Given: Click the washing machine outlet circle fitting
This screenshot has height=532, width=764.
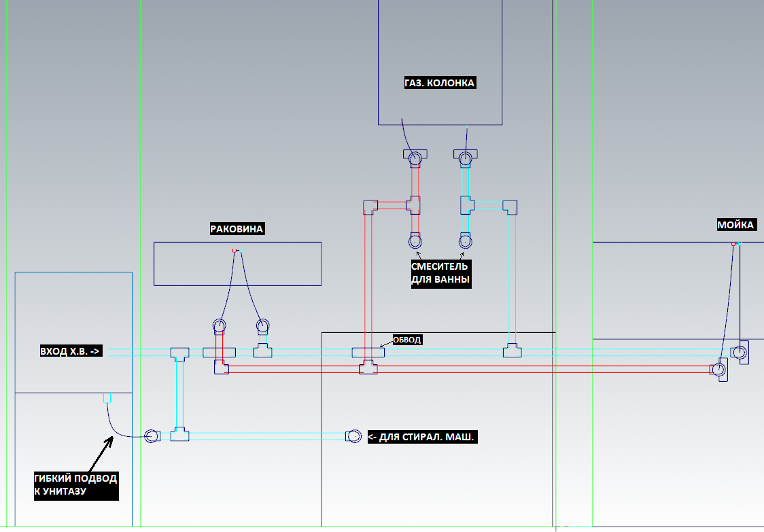Looking at the screenshot, I should pyautogui.click(x=353, y=436).
